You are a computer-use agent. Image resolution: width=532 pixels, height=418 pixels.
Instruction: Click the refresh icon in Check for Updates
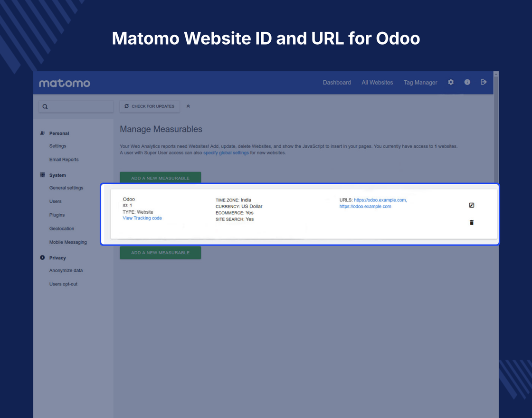(126, 106)
